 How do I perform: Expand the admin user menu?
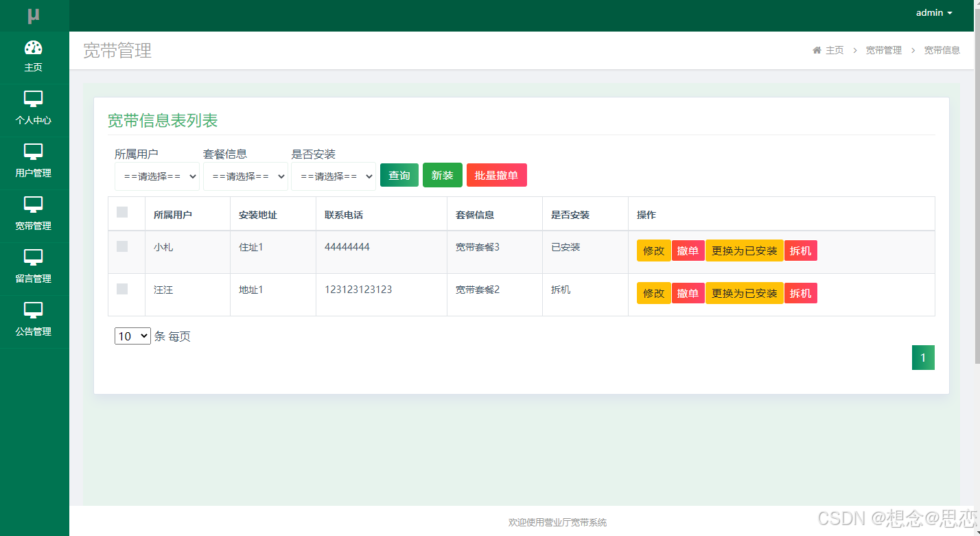tap(934, 13)
